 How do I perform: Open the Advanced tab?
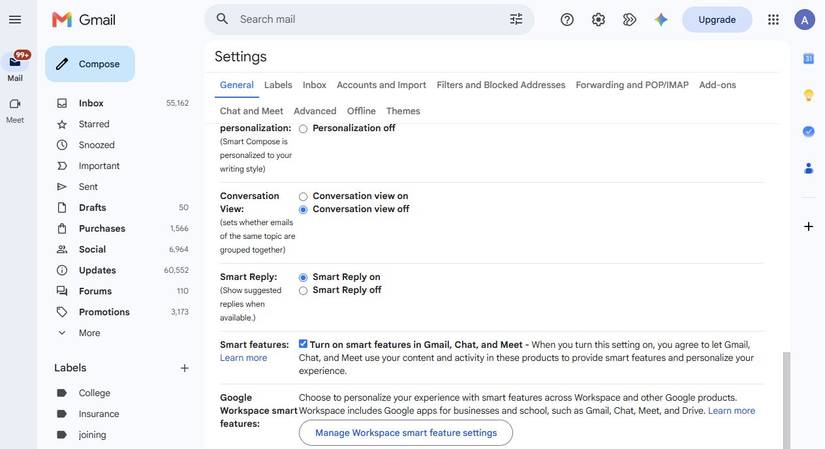pos(315,111)
